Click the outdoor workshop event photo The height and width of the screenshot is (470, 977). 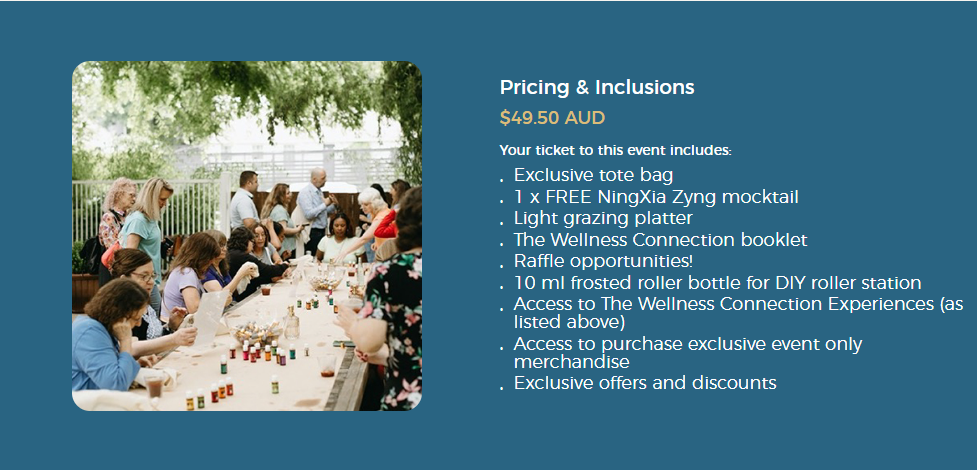[x=247, y=236]
